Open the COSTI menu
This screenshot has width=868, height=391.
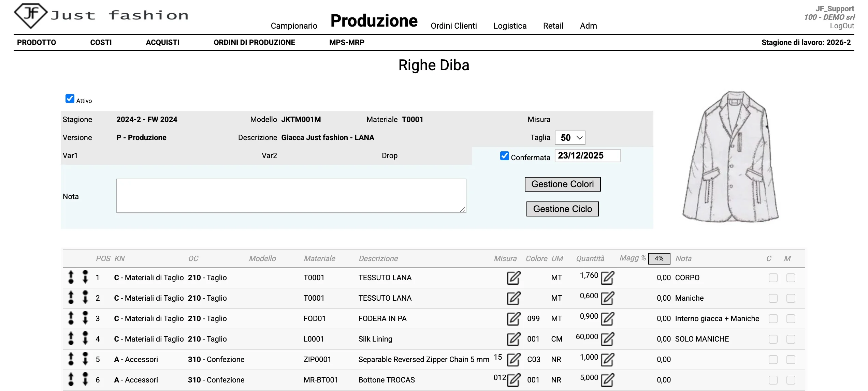pyautogui.click(x=101, y=42)
